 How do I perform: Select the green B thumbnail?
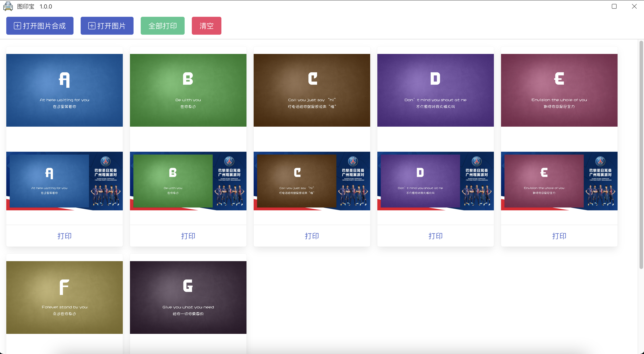tap(188, 90)
